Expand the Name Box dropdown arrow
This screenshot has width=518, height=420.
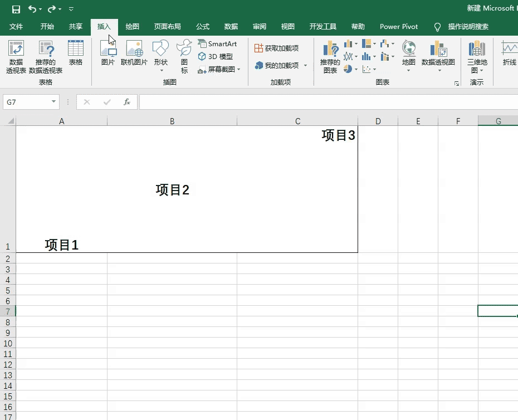point(53,102)
